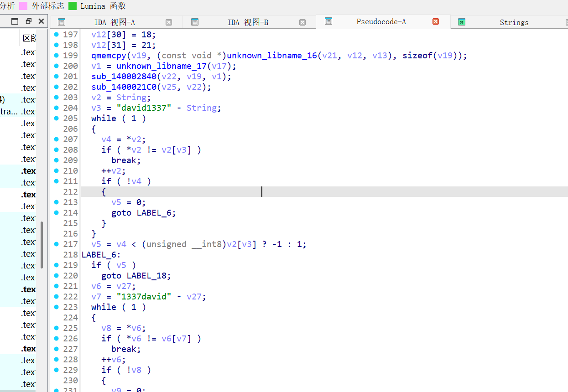Open the Strings tab
568x392 pixels.
pyautogui.click(x=514, y=22)
